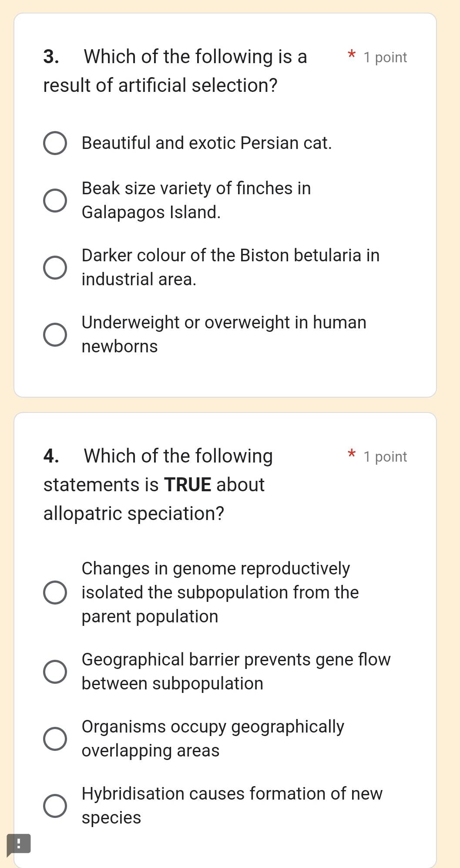Select "Changes in genome reproductively isolated" option

[x=55, y=592]
